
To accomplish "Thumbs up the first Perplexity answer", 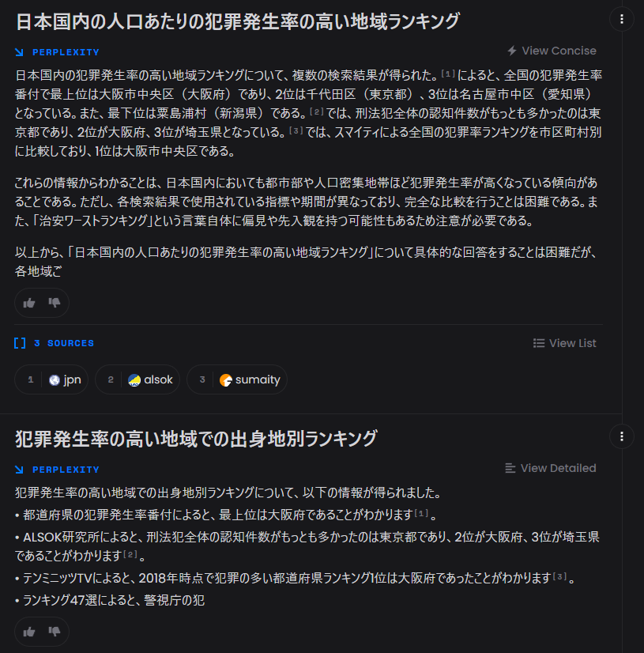I will tap(29, 303).
